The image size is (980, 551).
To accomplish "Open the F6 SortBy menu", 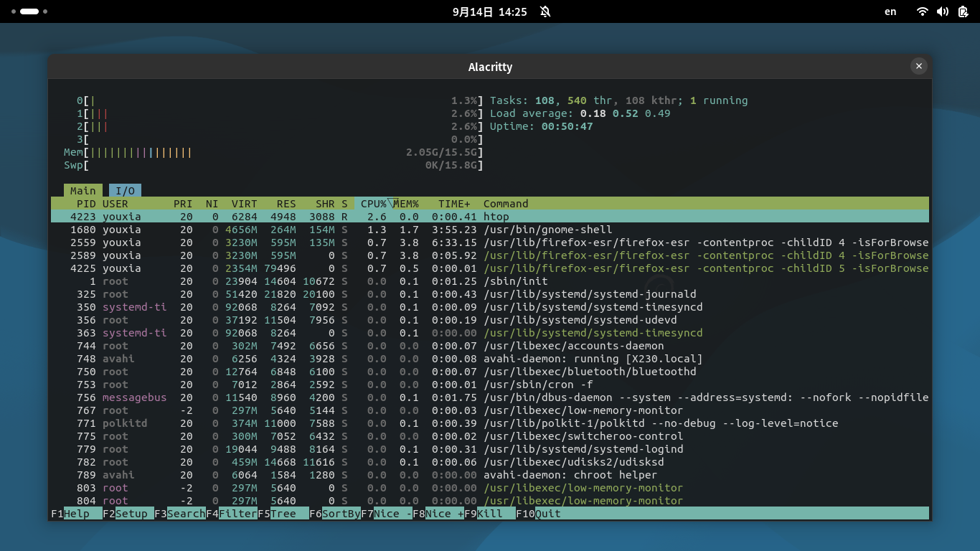I will pos(335,514).
